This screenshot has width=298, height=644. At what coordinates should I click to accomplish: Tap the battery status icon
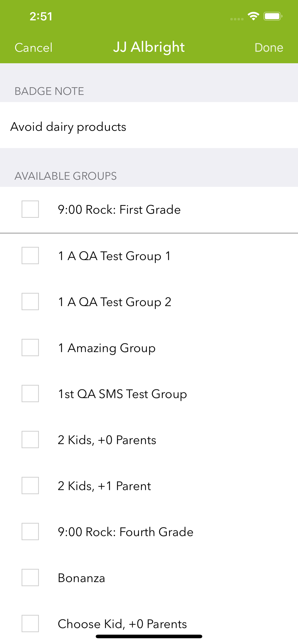pyautogui.click(x=273, y=16)
